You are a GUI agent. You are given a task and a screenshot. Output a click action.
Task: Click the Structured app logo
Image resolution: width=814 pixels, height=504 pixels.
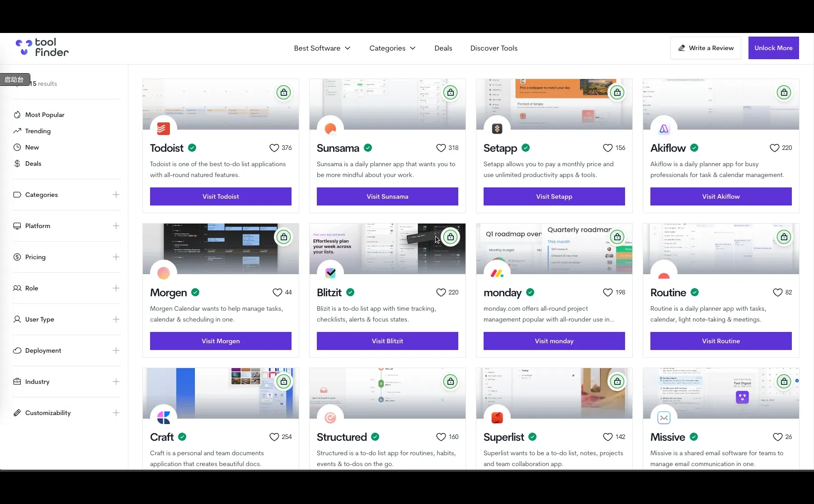coord(330,418)
